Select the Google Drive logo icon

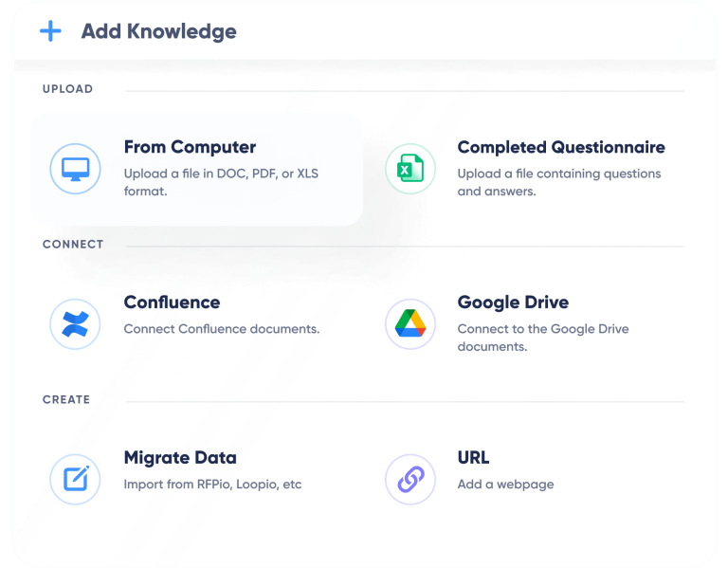click(x=409, y=324)
